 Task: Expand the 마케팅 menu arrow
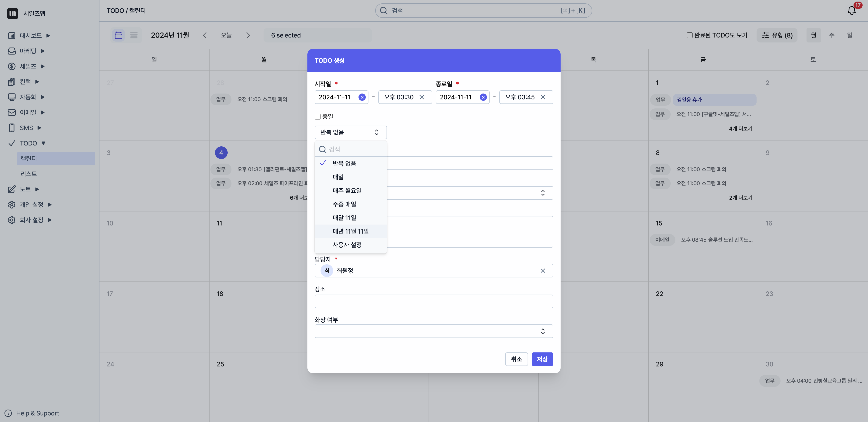43,51
